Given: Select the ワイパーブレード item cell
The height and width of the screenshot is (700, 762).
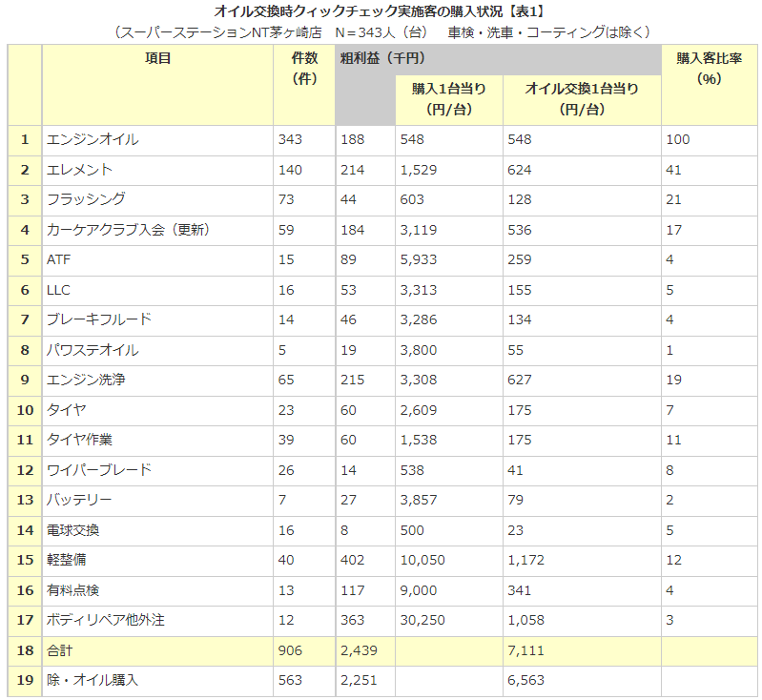Looking at the screenshot, I should (99, 470).
